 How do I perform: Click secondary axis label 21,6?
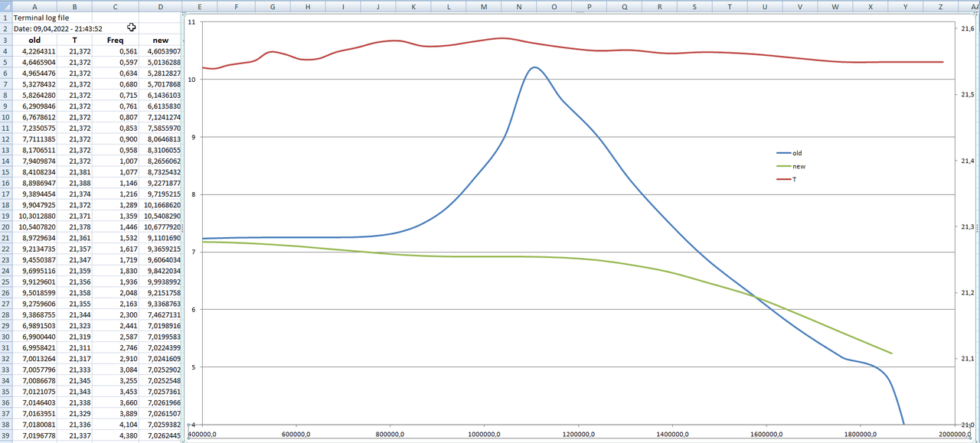point(966,29)
